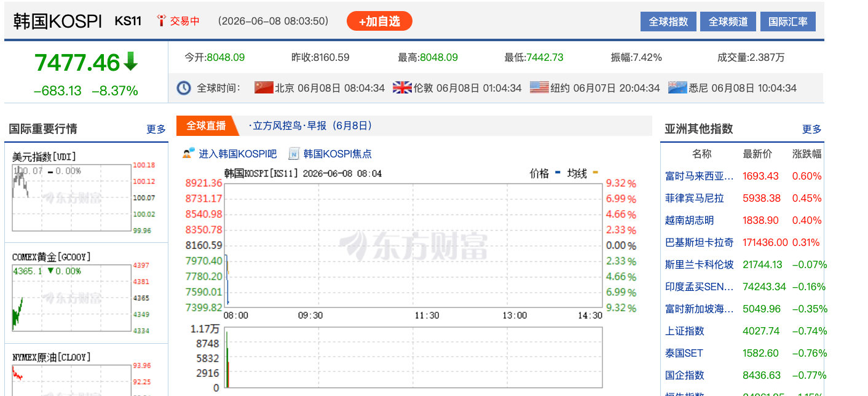Click the latest price 7477.46
The image size is (868, 396).
coord(77,62)
